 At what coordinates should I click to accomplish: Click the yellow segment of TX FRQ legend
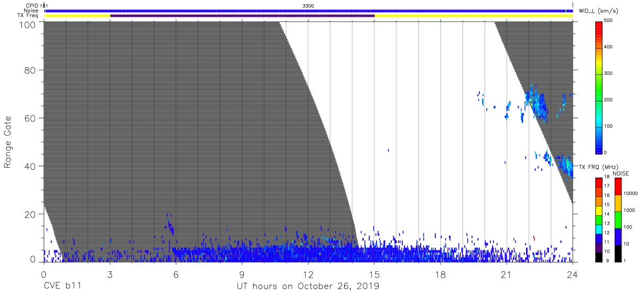tap(599, 211)
